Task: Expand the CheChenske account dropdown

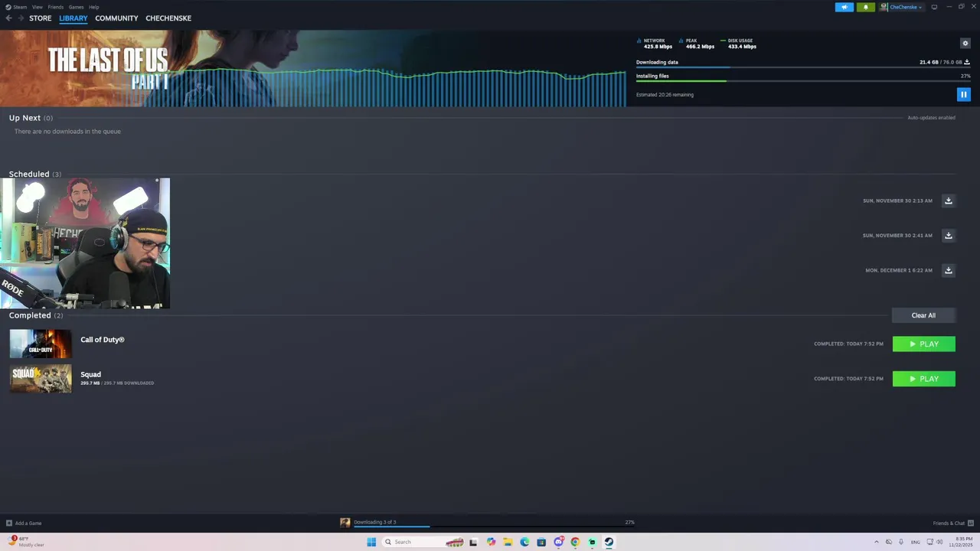Action: click(902, 7)
